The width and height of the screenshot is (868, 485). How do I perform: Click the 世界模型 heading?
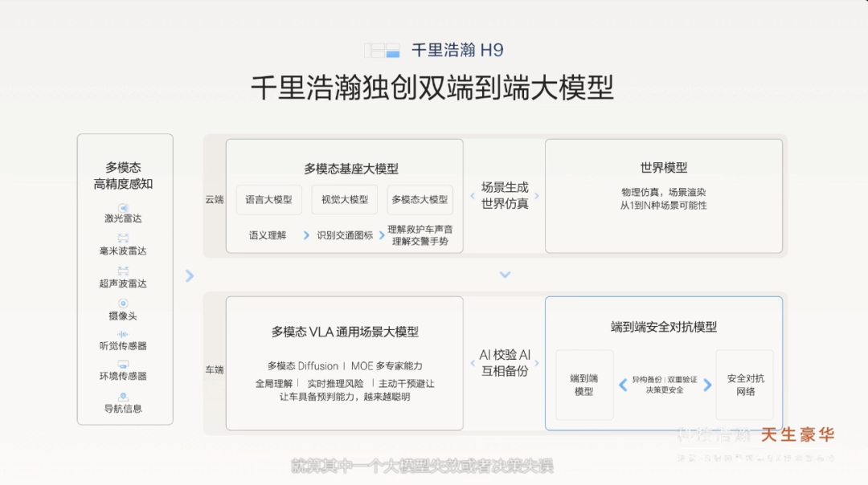[x=664, y=168]
